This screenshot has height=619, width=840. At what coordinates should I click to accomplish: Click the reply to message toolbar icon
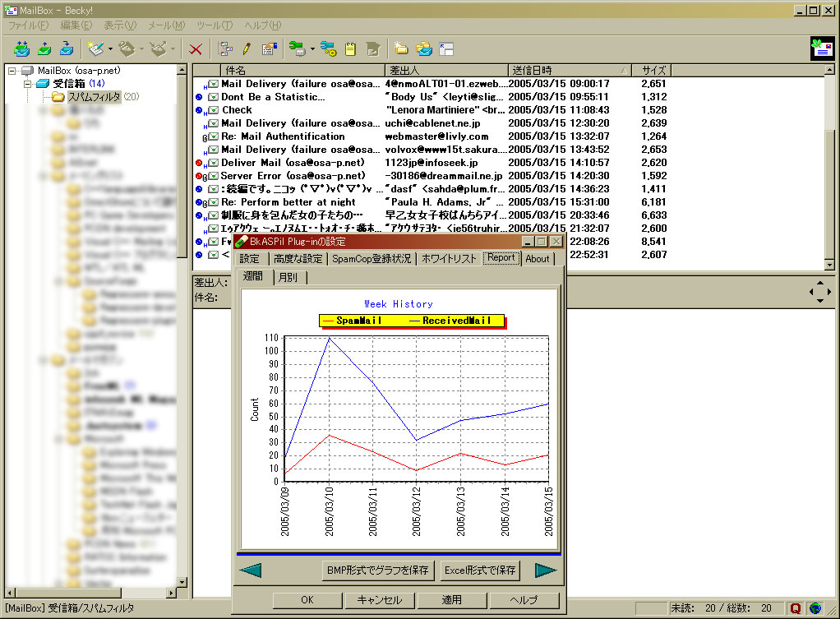[x=127, y=49]
